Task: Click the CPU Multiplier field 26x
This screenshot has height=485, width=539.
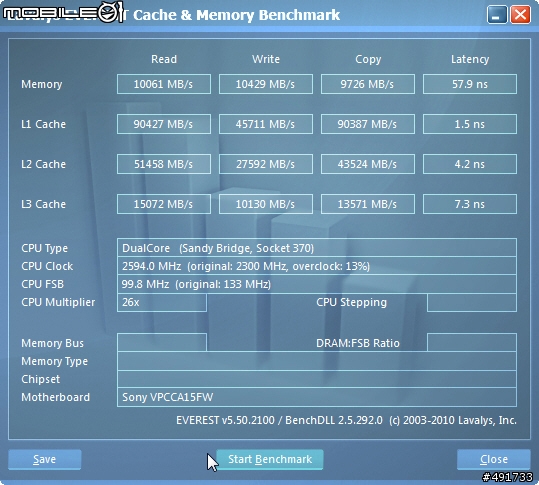Action: (x=162, y=302)
